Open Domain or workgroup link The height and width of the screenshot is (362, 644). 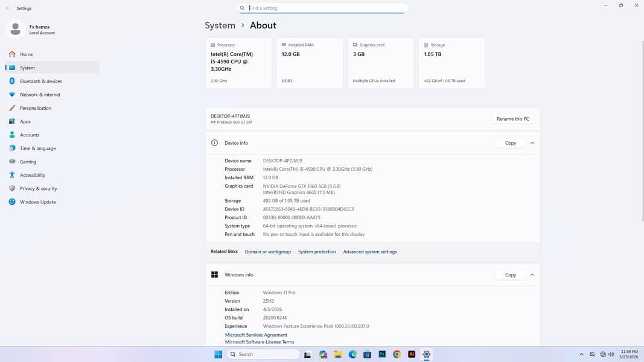(x=268, y=252)
